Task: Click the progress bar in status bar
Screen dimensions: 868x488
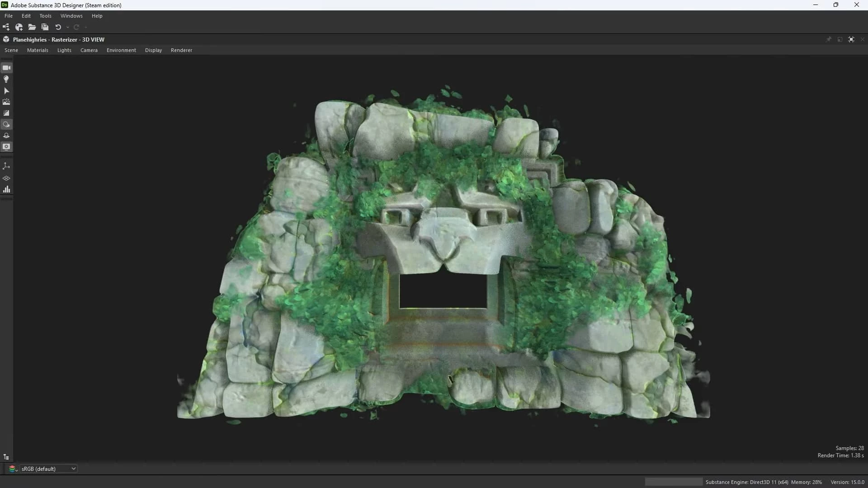Action: [673, 482]
